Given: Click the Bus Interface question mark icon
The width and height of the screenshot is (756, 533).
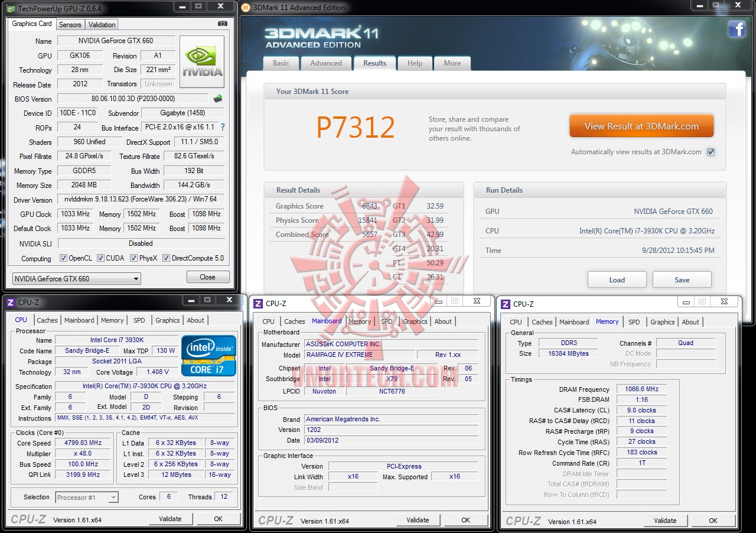Looking at the screenshot, I should pos(223,127).
